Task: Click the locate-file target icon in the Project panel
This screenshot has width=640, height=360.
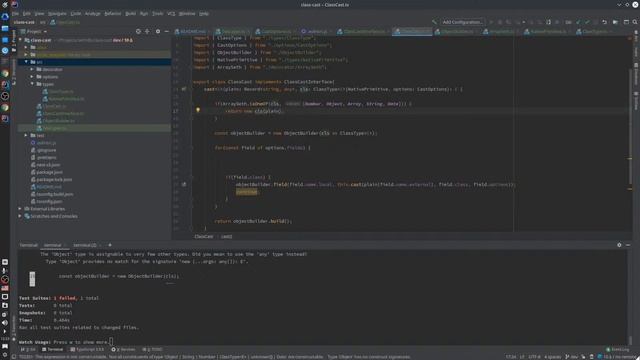Action: click(x=138, y=31)
